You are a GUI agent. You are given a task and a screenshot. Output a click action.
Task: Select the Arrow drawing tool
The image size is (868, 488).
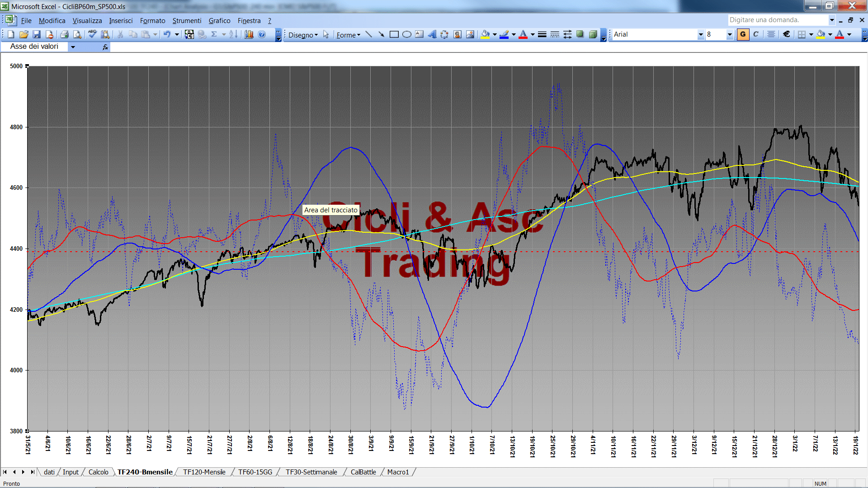[x=381, y=34]
